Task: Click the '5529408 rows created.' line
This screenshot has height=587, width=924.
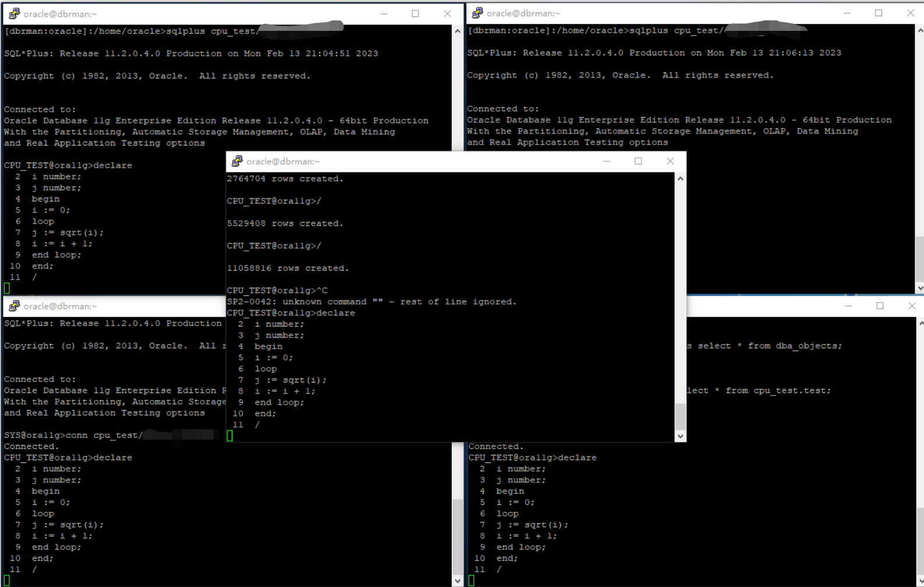Action: (x=285, y=224)
